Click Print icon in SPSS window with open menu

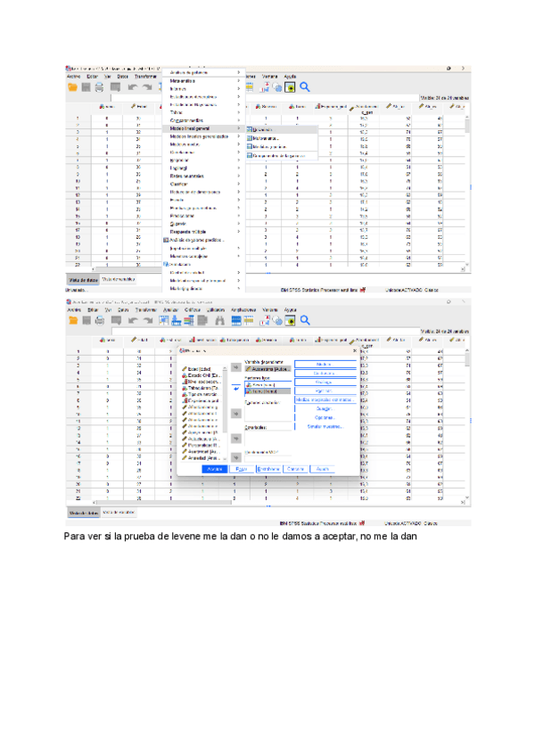point(99,87)
